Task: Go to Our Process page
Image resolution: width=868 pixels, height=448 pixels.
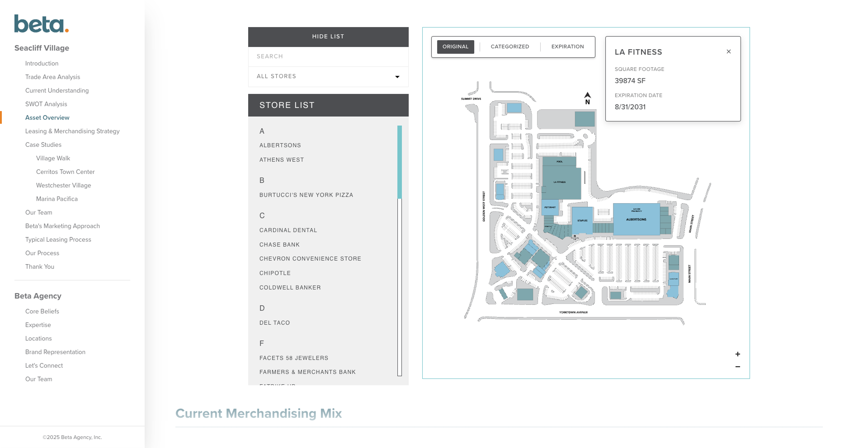Action: (x=42, y=253)
